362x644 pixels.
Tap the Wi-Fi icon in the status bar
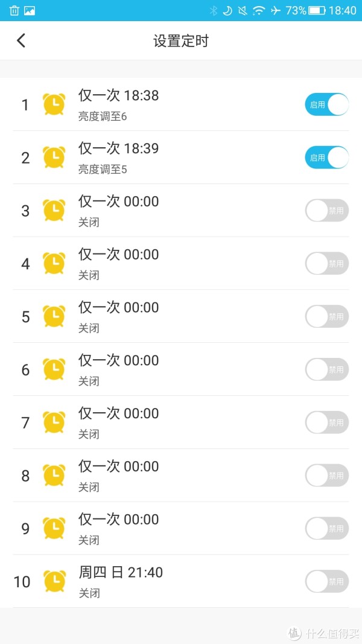259,10
